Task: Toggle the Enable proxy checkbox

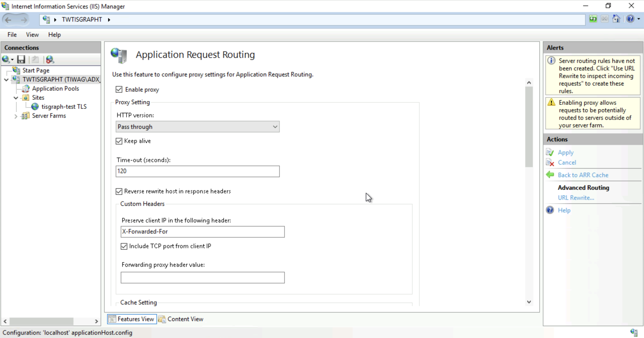Action: [x=119, y=90]
